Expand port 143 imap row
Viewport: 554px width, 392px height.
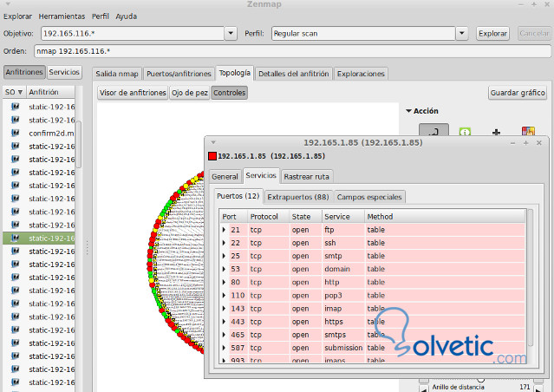[x=224, y=308]
